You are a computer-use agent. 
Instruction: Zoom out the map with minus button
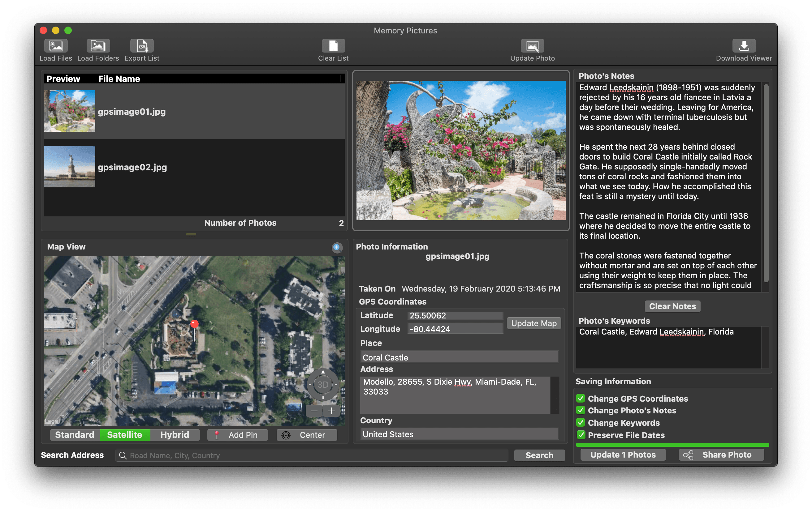314,411
